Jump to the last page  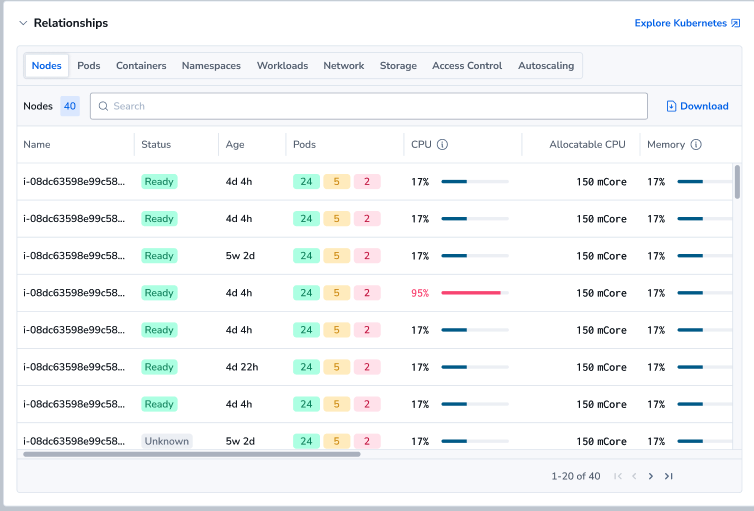click(x=668, y=476)
